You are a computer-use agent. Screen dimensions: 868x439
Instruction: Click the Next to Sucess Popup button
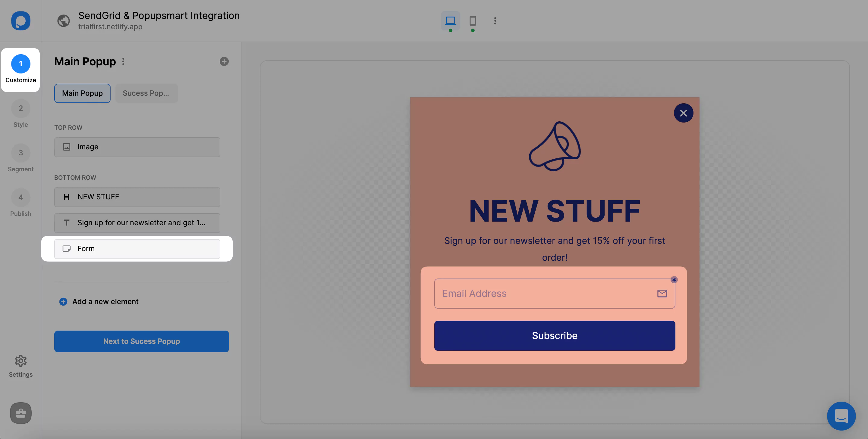click(141, 341)
